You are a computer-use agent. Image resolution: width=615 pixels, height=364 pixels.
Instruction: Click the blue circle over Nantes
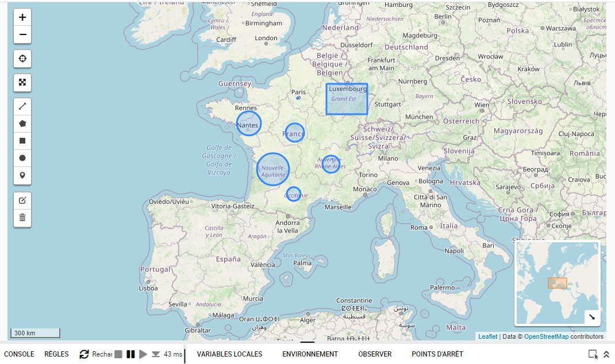click(249, 123)
